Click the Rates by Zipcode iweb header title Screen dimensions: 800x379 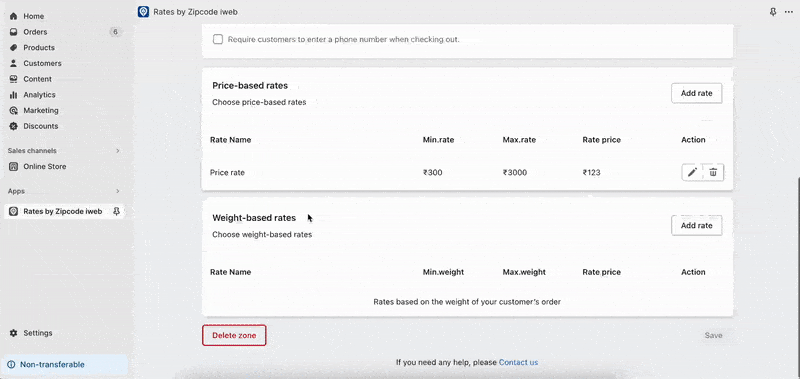pyautogui.click(x=195, y=12)
